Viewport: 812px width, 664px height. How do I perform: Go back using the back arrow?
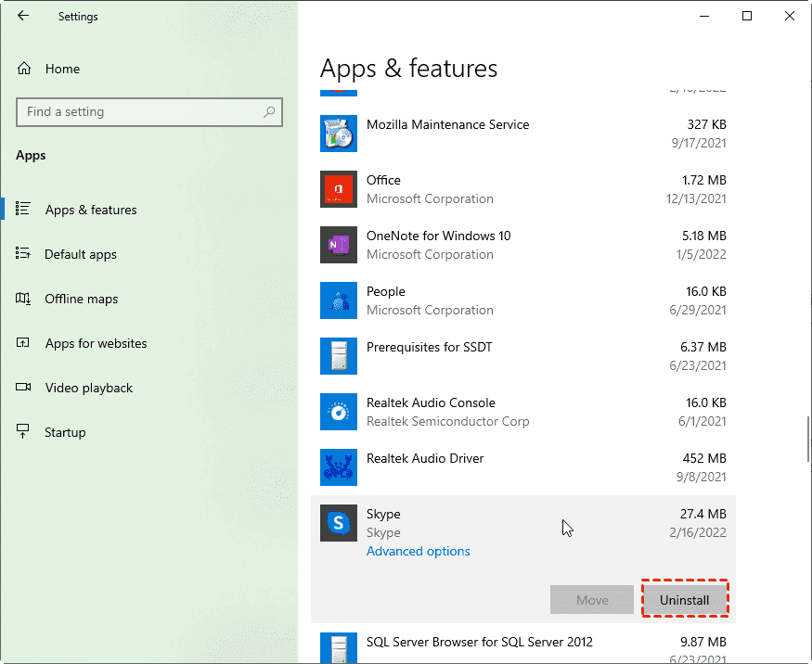pos(23,16)
